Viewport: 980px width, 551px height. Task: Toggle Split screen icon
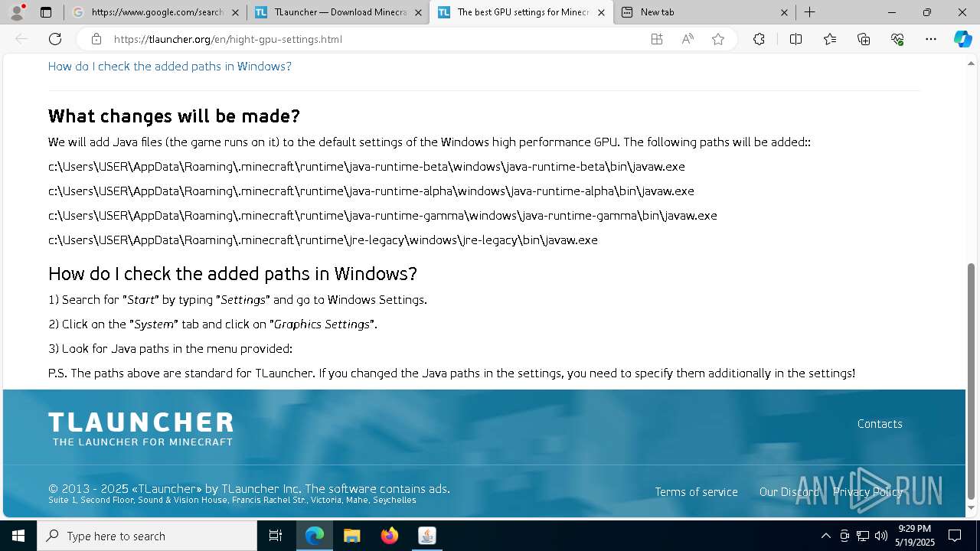click(795, 39)
